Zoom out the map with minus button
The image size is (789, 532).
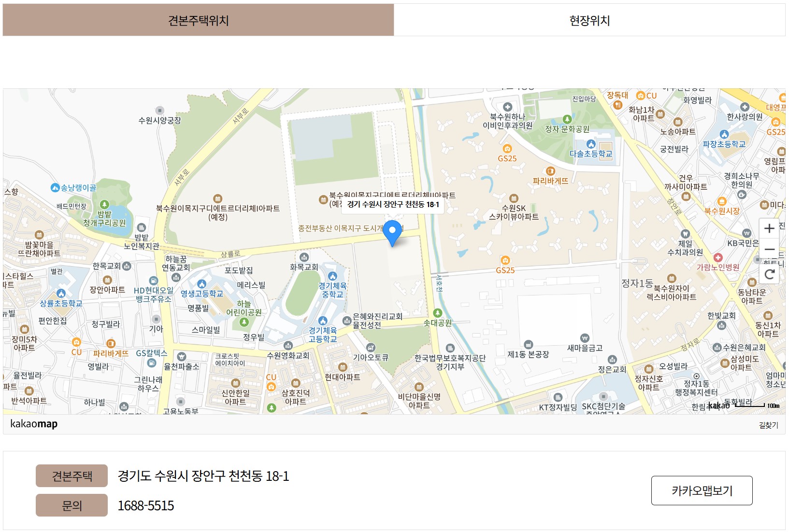pyautogui.click(x=769, y=250)
